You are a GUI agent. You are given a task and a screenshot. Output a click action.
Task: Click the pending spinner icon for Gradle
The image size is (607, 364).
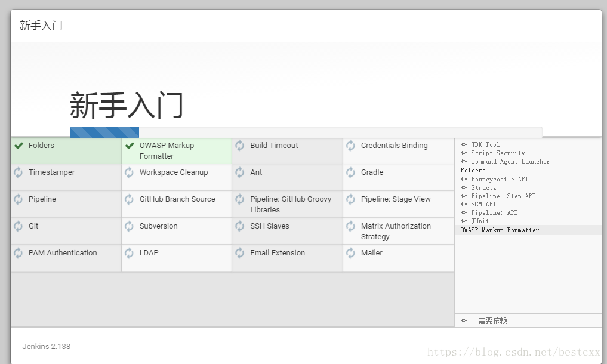point(351,172)
